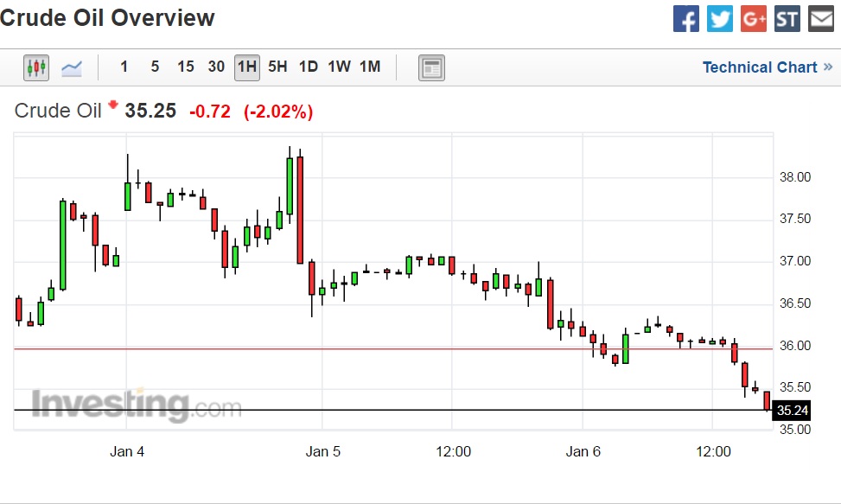Click the 37.00 price axis label

pyautogui.click(x=795, y=261)
